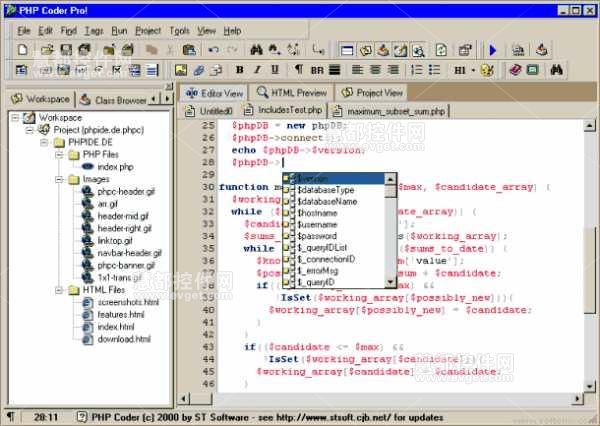Click the left arrow beside the Class Browser tab
Viewport: 600px width, 426px height.
click(x=154, y=99)
